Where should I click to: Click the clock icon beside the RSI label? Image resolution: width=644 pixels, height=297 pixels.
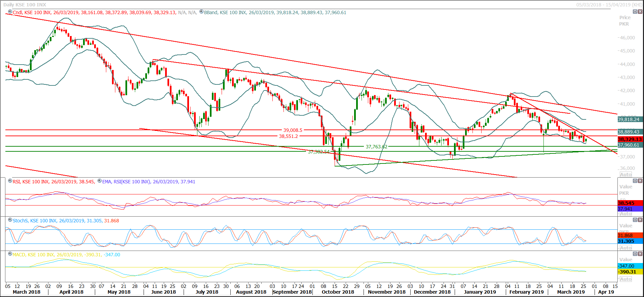click(10, 181)
